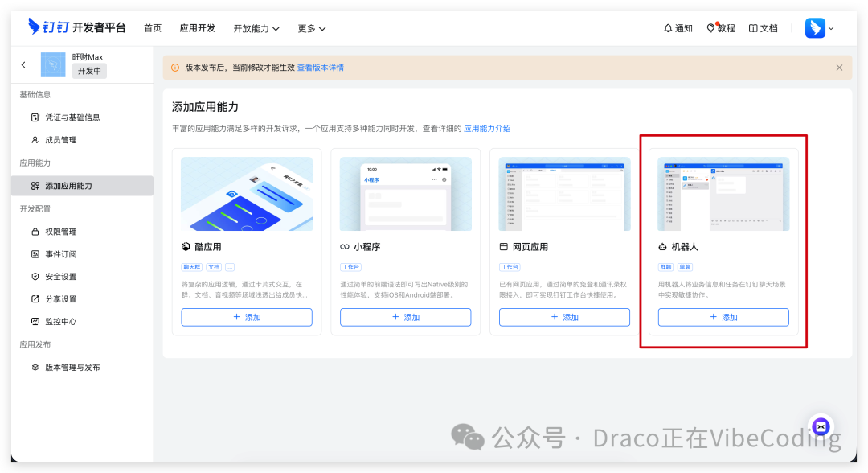Add the 酷应用 capability
This screenshot has height=473, width=868.
coord(247,318)
